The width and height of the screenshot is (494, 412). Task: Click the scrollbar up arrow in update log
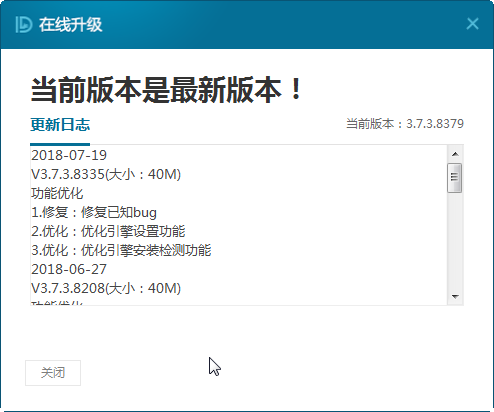455,154
